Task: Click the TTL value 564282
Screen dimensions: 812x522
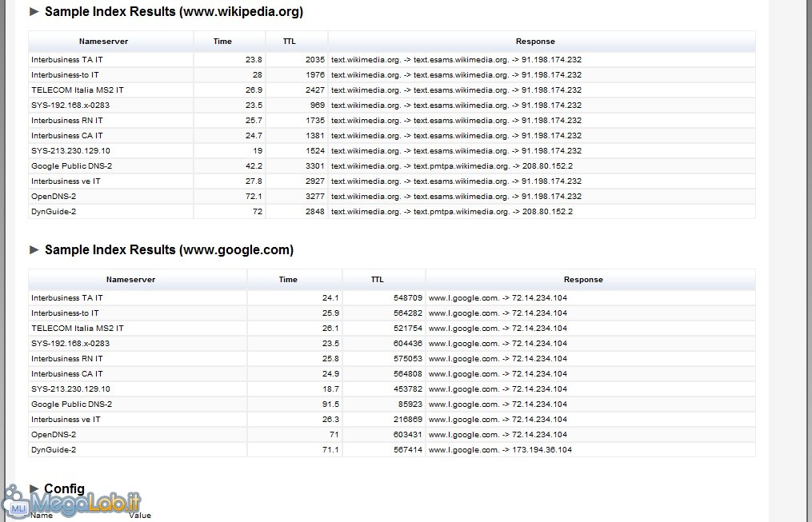Action: (x=408, y=313)
